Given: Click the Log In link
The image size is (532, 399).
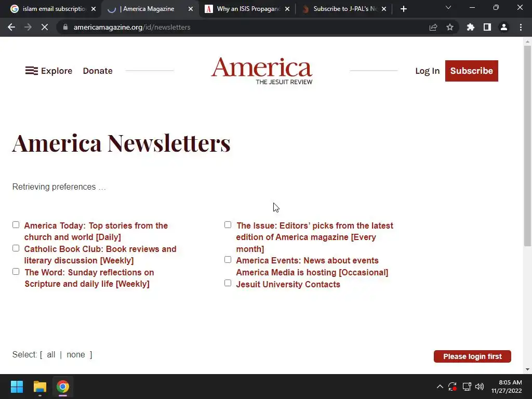Looking at the screenshot, I should click(428, 71).
